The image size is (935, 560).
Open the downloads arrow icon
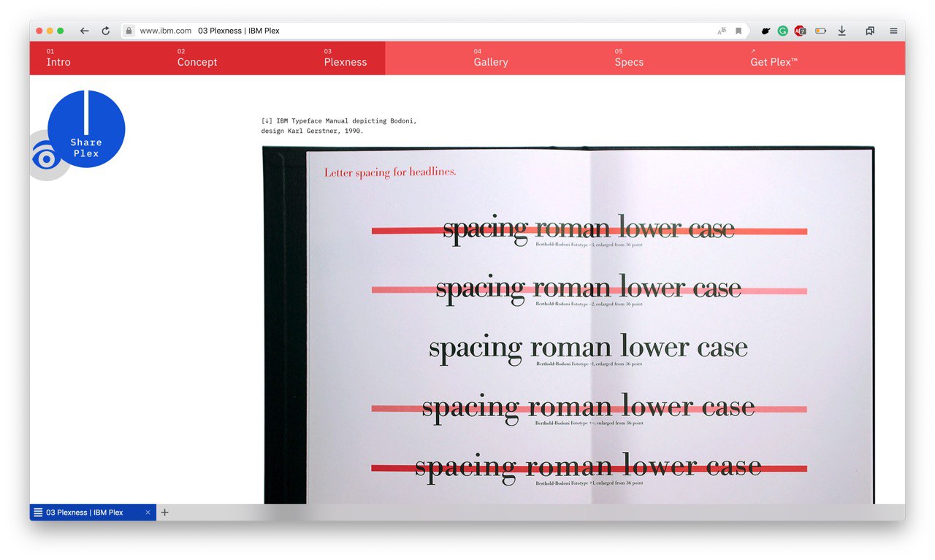click(x=841, y=31)
